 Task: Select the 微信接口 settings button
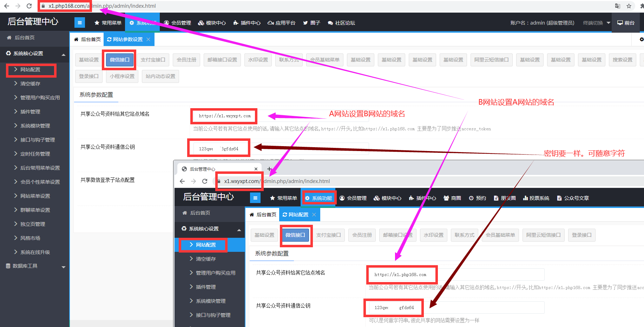(x=119, y=60)
